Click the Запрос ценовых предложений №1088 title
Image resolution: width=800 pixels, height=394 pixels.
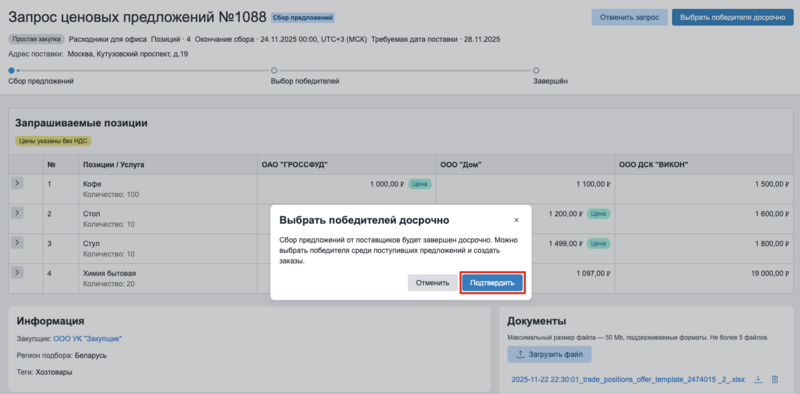click(x=137, y=17)
